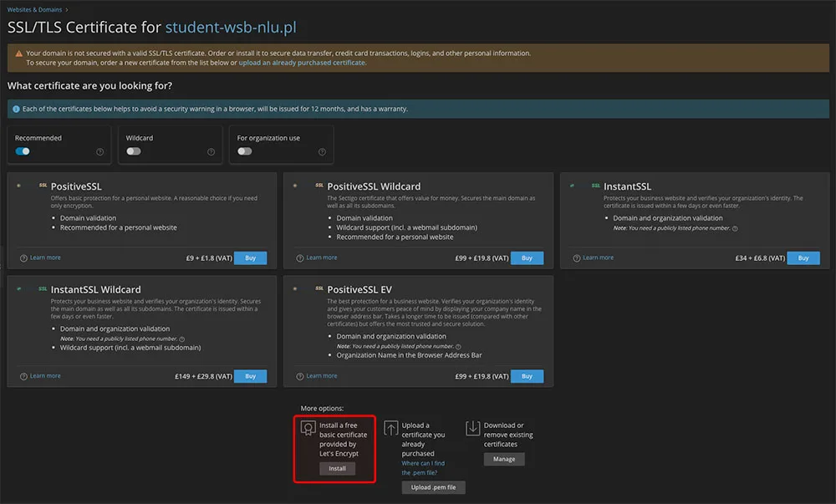Click the phone number help icon in PositiveSSL EV
The width and height of the screenshot is (836, 504).
coord(458,347)
